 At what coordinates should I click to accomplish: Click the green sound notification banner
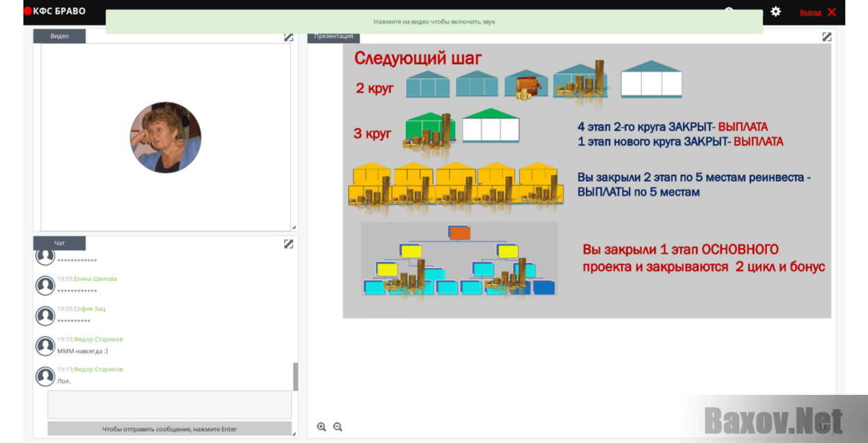434,22
